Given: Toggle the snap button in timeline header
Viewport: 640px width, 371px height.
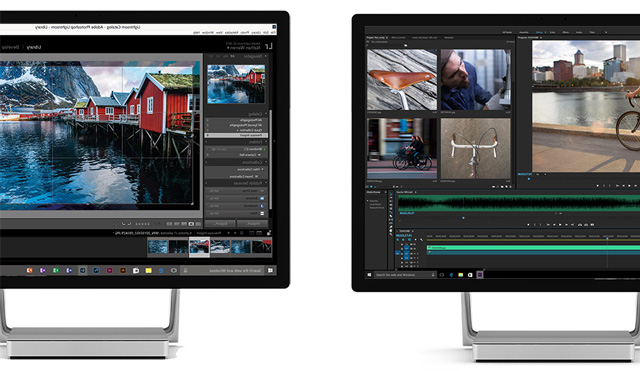Looking at the screenshot, I should pos(403,240).
